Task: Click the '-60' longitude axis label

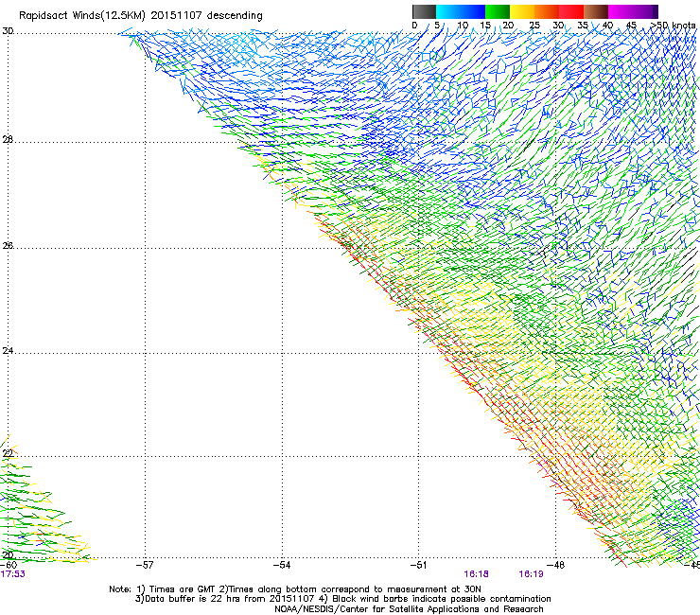Action: tap(9, 565)
